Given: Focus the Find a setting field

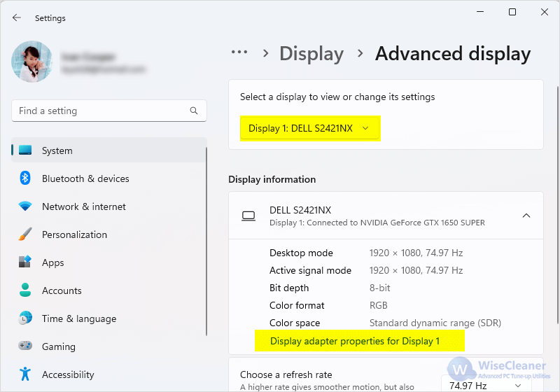Looking at the screenshot, I should tap(109, 111).
